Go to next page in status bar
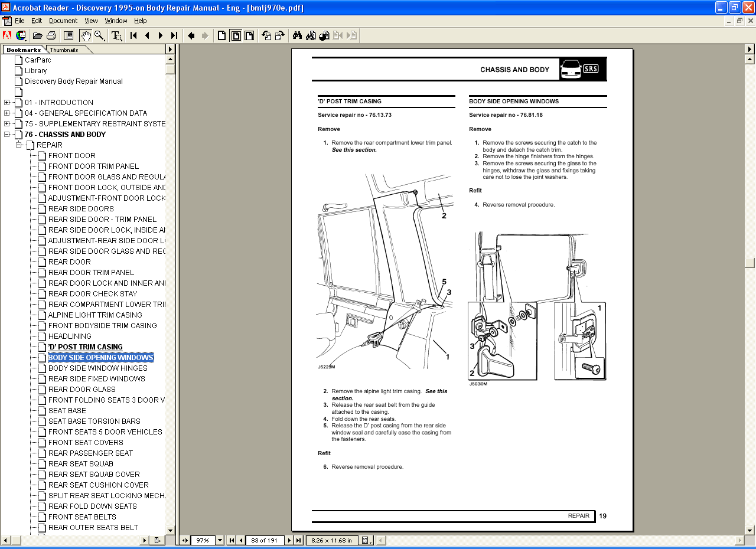Screen dimensions: 756x549 290,540
